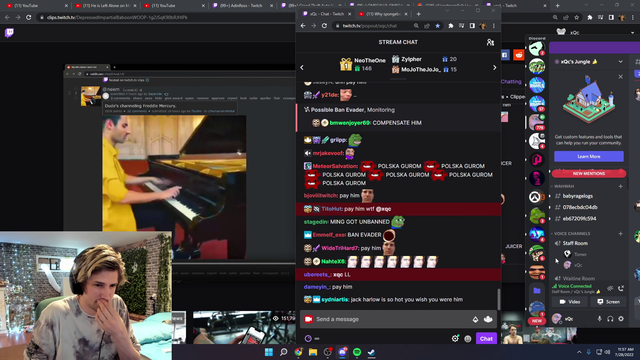Open Windows taskbar search
This screenshot has height=360, width=640.
[x=283, y=352]
